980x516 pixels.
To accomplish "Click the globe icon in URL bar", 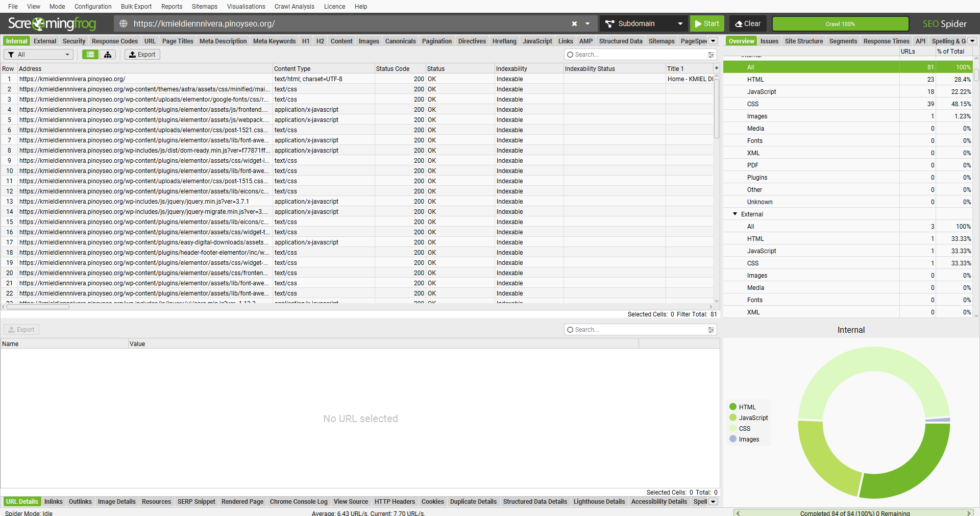I will tap(124, 24).
